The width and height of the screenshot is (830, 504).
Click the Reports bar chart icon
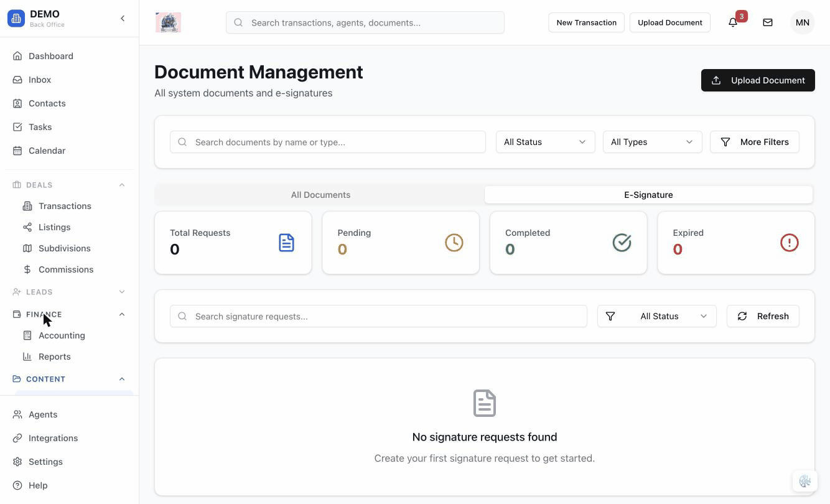coord(27,357)
